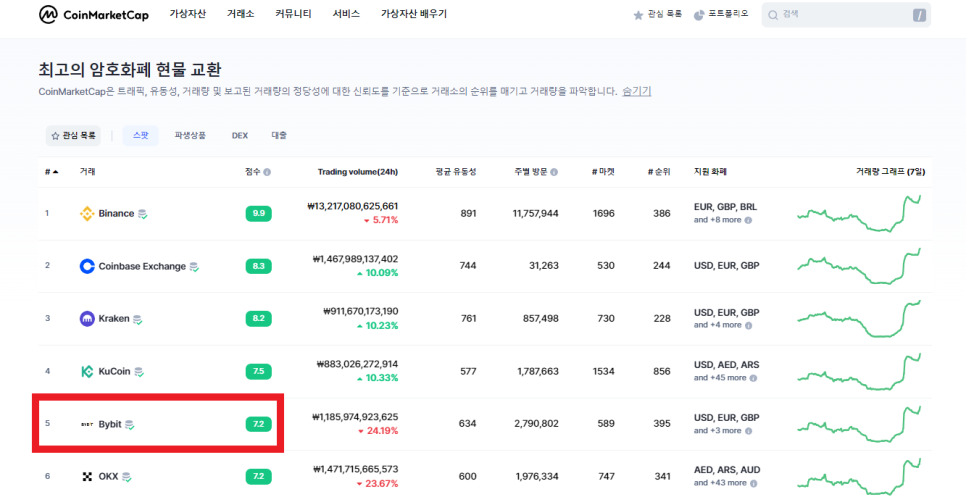Click the 7.5 score badge for KuCoin
Screen dimensions: 966x497
tap(259, 372)
